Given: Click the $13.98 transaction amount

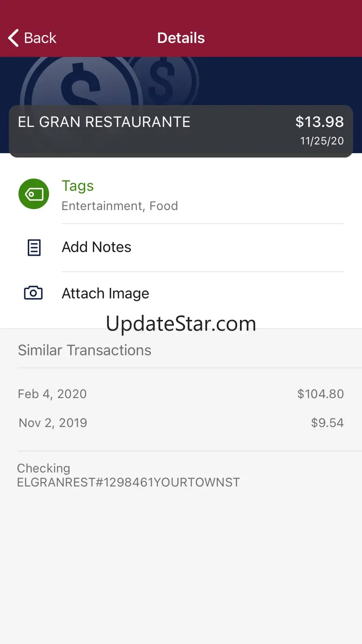Looking at the screenshot, I should 319,122.
